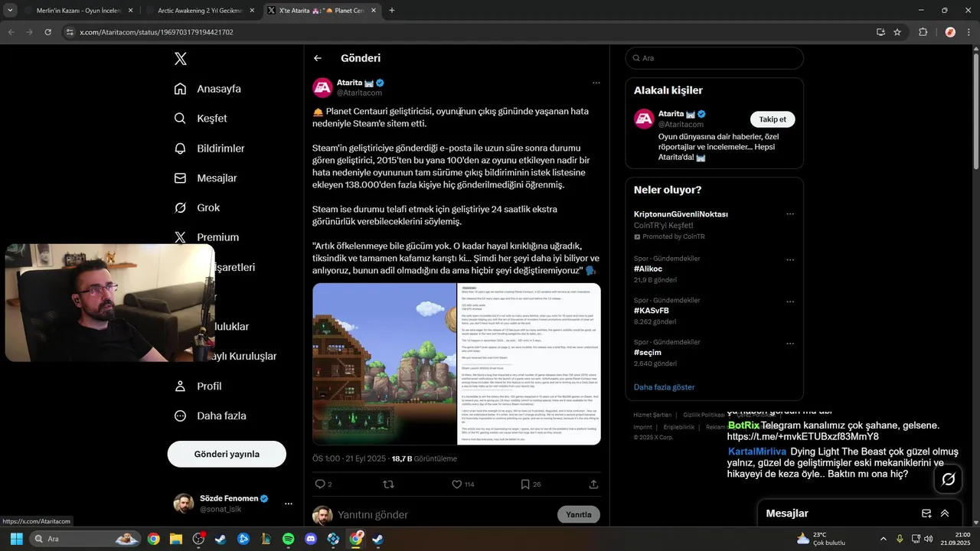Click the browser reload button

click(x=48, y=32)
